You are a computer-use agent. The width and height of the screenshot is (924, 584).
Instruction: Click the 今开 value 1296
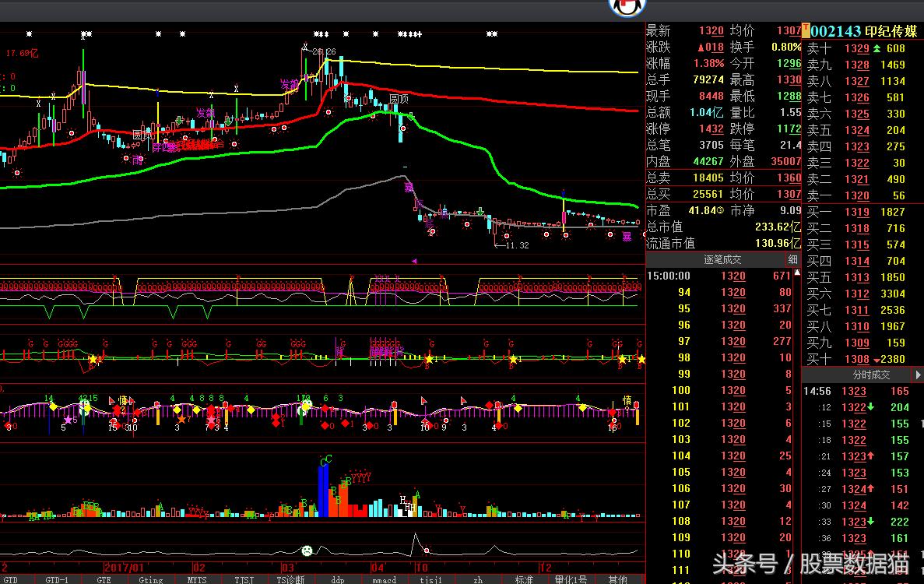click(x=789, y=63)
